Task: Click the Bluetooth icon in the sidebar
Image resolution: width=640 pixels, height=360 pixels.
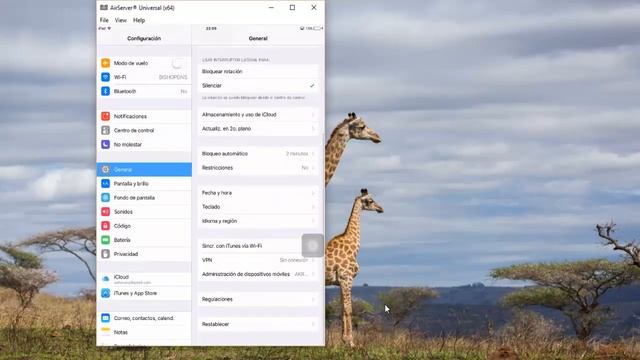Action: tap(105, 91)
